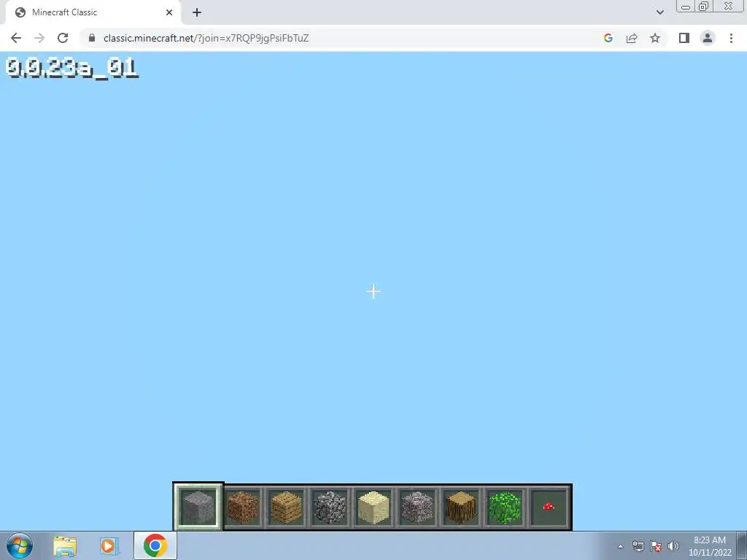The width and height of the screenshot is (747, 560).
Task: Bookmark this page with star
Action: [655, 38]
